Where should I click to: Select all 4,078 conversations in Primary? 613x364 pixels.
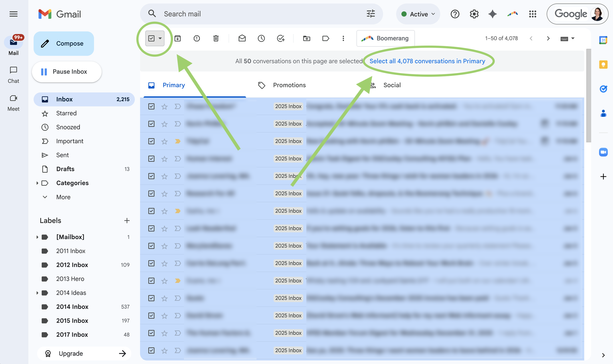[x=427, y=61]
